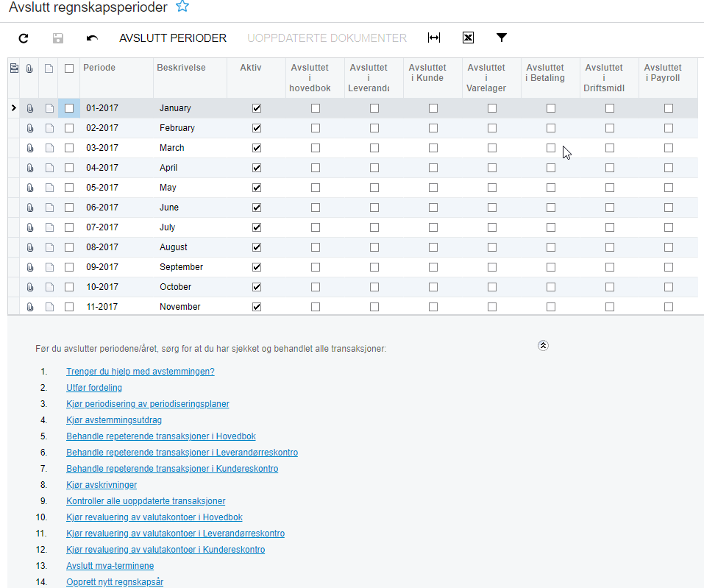The image size is (704, 588).
Task: Click UOPPDATERTE DOKUMENTER button
Action: (x=327, y=38)
